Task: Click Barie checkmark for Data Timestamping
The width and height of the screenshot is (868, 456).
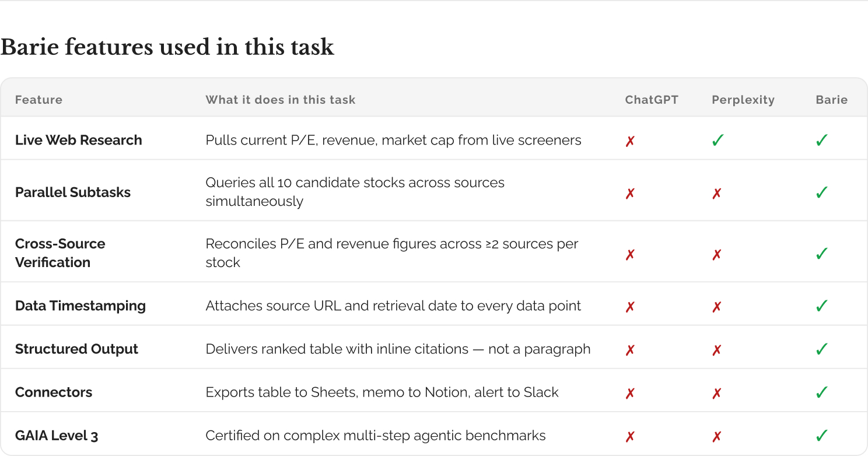Action: tap(822, 306)
